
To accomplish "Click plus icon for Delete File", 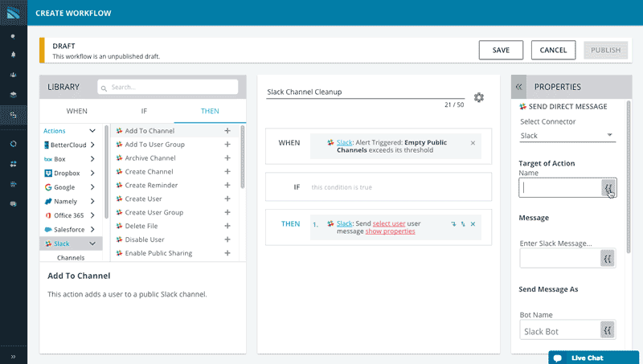I will point(227,226).
